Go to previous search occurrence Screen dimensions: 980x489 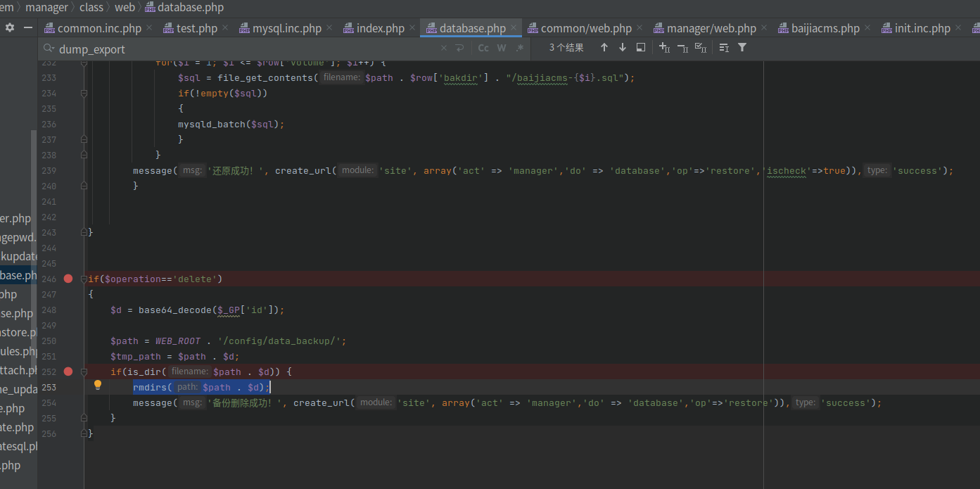coord(604,47)
